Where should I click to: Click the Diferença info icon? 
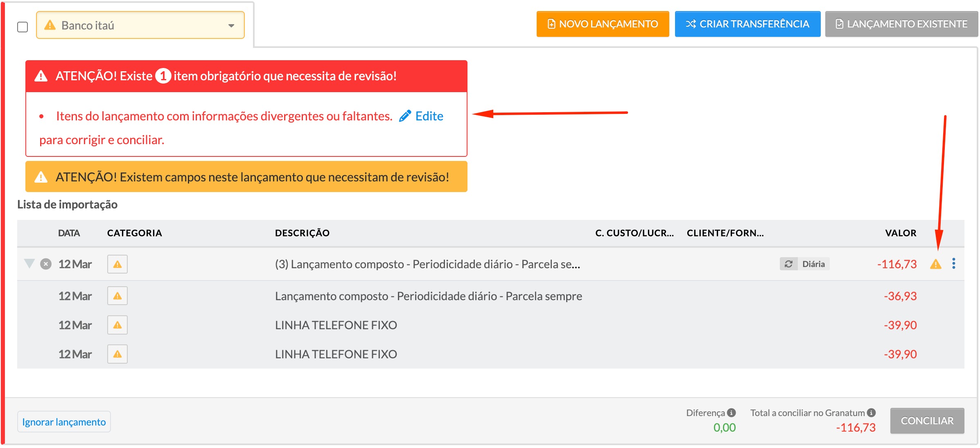click(x=732, y=412)
